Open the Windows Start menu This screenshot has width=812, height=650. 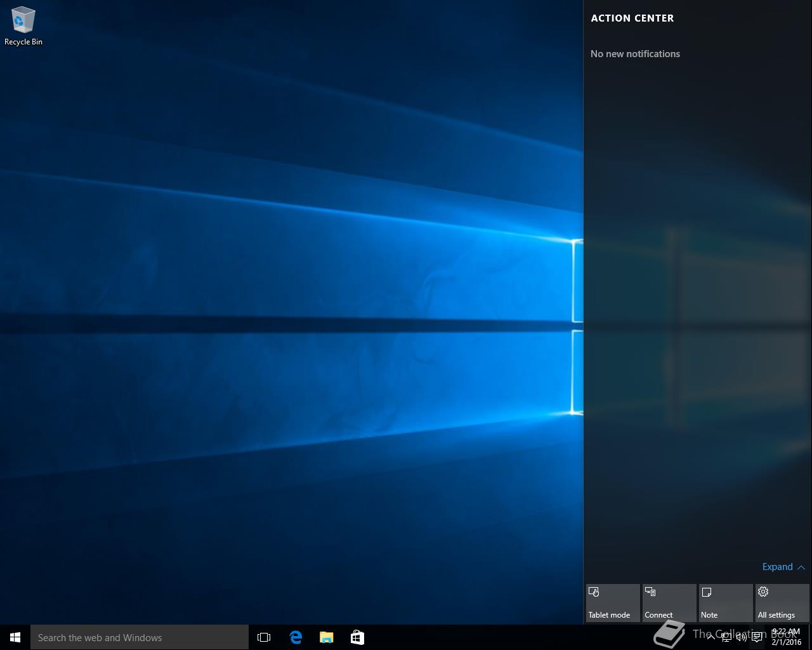click(x=15, y=637)
